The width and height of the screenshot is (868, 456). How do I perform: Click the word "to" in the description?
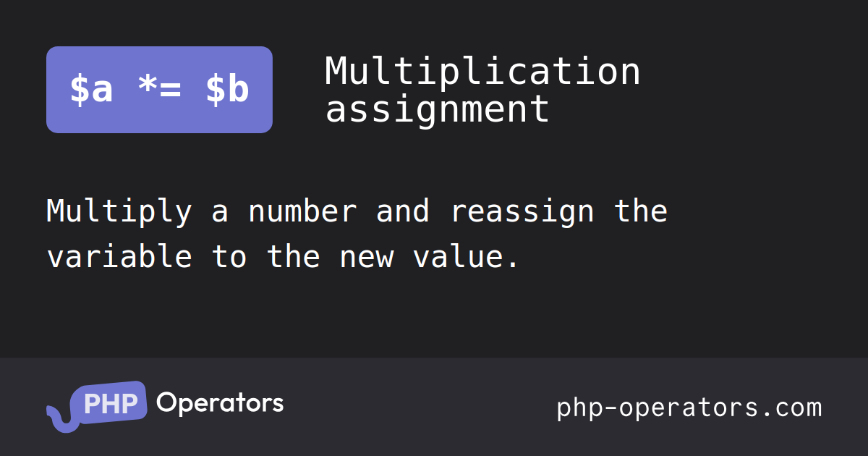click(x=229, y=257)
